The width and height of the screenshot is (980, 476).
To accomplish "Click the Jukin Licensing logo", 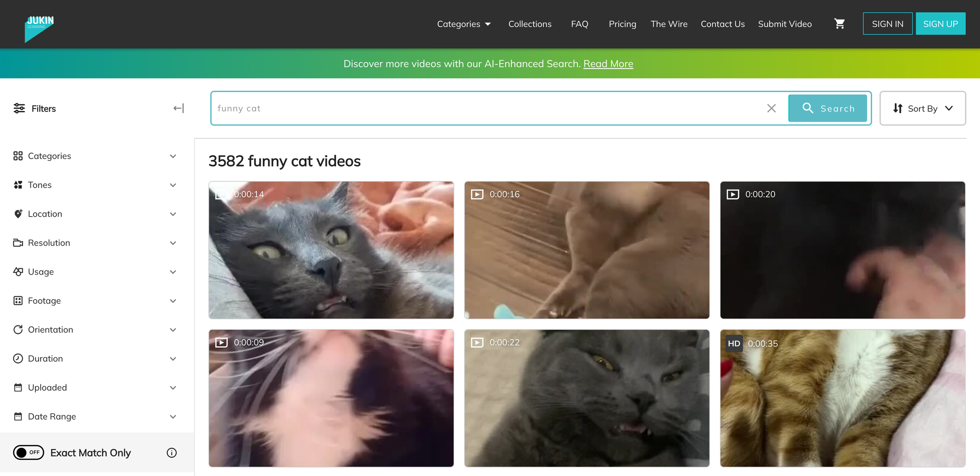I will (39, 27).
